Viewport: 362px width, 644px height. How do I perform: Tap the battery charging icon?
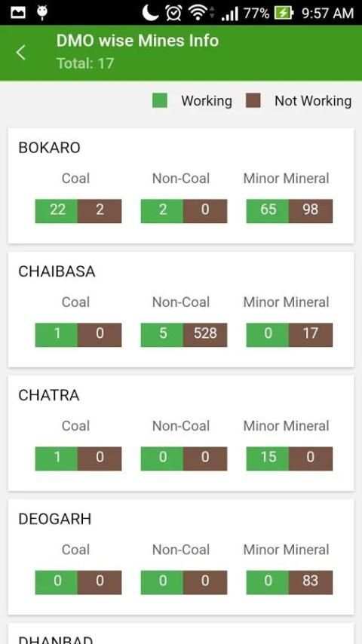tap(284, 13)
